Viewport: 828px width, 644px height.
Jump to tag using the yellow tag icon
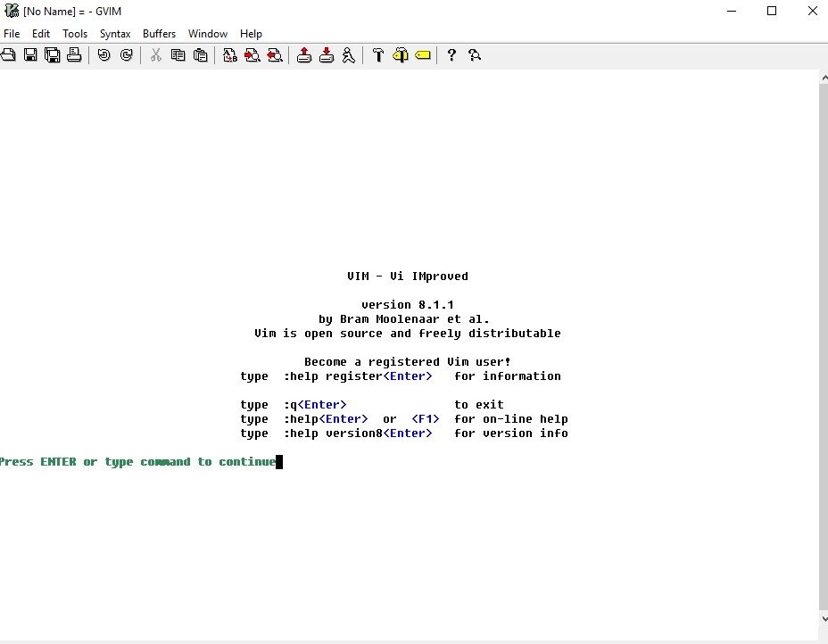pyautogui.click(x=423, y=55)
